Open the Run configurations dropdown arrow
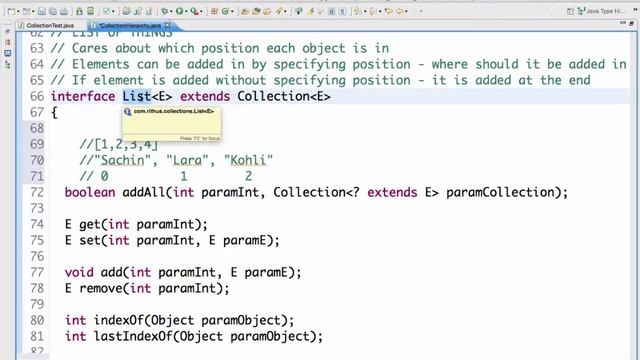 [186, 11]
